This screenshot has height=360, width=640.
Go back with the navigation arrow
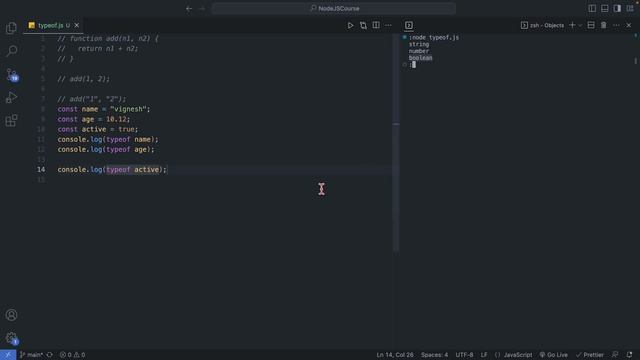[189, 9]
